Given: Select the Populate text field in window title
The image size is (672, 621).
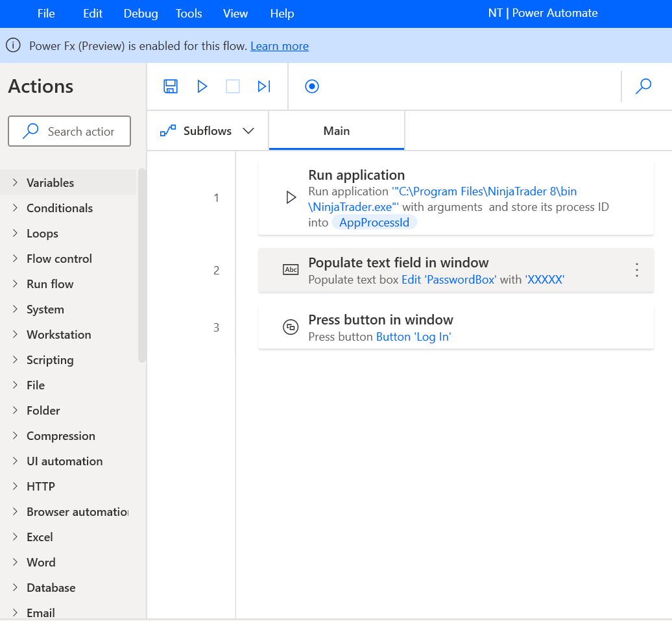Looking at the screenshot, I should coord(398,262).
